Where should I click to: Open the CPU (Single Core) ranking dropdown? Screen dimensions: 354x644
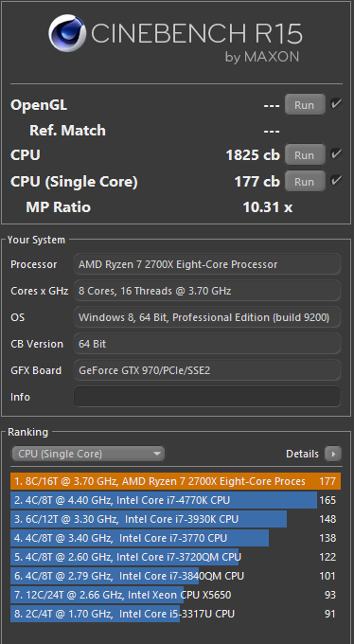[88, 454]
